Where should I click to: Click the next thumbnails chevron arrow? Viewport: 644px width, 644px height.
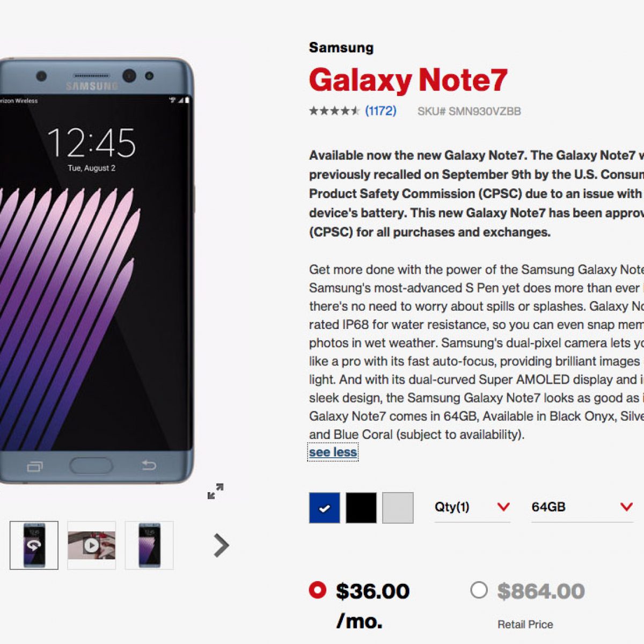click(221, 545)
